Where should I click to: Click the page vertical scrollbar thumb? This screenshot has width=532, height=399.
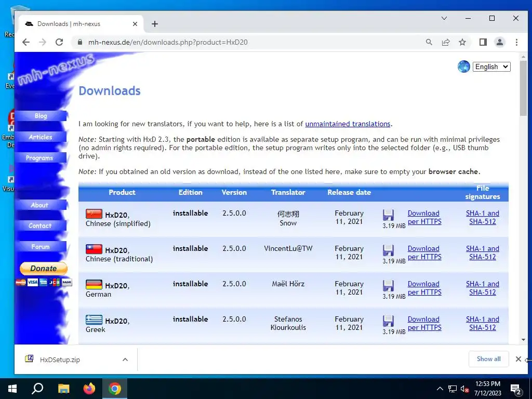tap(523, 88)
